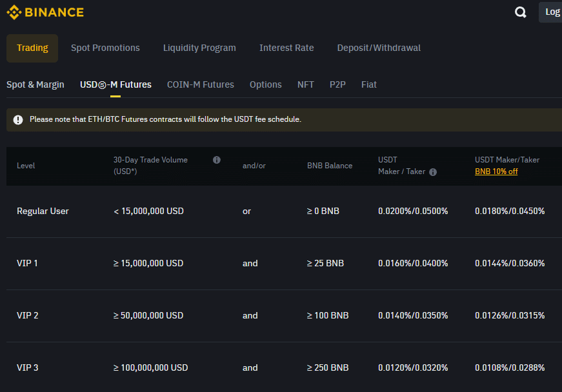Open the NFT sub-tab
The width and height of the screenshot is (562, 392).
click(305, 85)
